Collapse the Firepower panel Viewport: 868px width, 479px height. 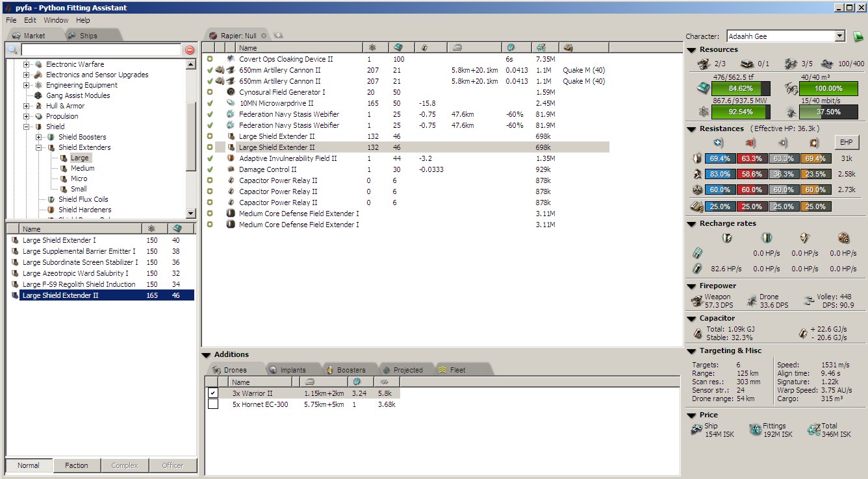[x=691, y=286]
